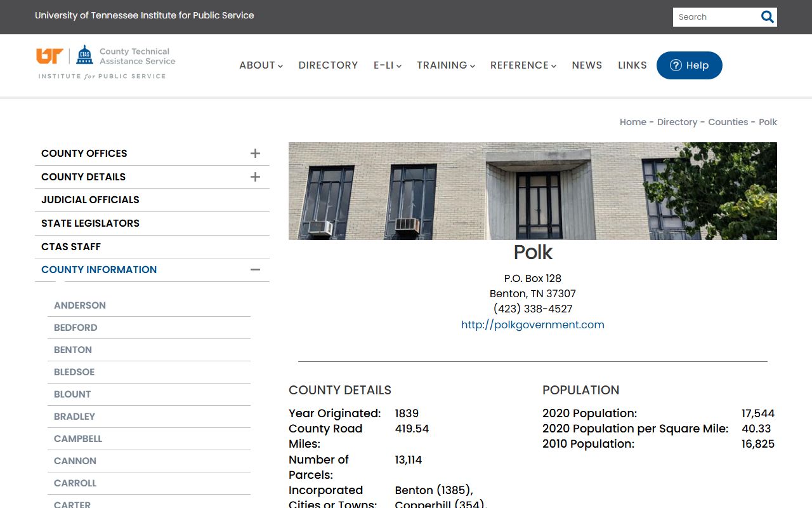Screen dimensions: 812x508
Task: Click the Home breadcrumb link
Action: pos(633,122)
